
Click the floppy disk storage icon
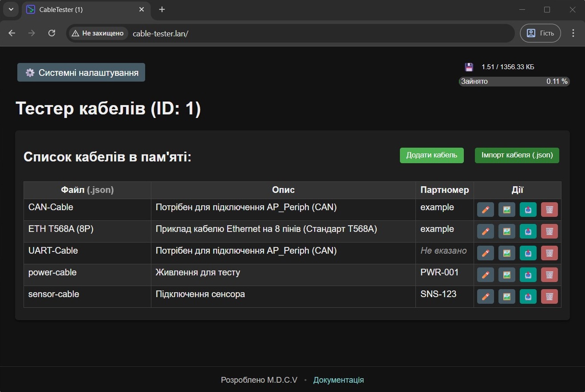point(469,67)
